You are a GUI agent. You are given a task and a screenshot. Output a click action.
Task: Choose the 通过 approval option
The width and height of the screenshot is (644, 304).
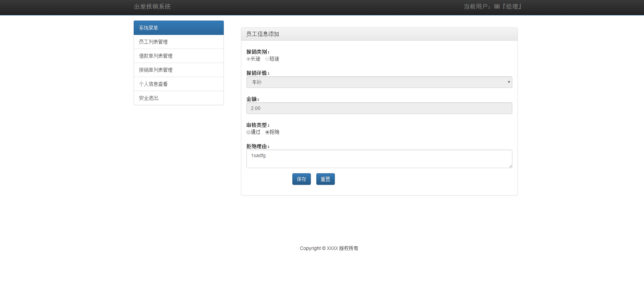coord(248,132)
